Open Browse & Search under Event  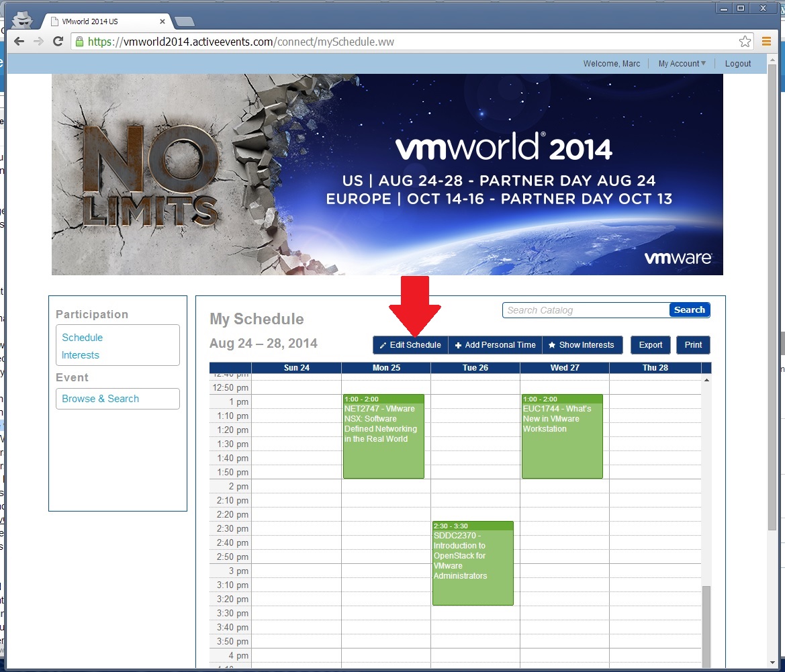tap(101, 399)
